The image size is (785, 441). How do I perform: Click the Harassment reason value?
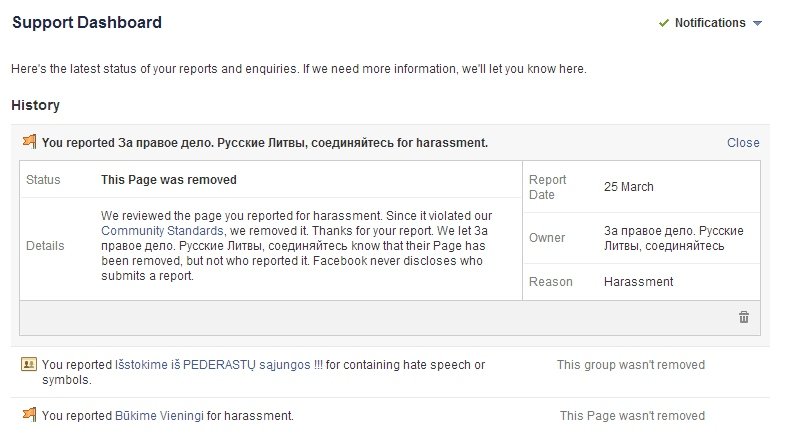tap(638, 282)
